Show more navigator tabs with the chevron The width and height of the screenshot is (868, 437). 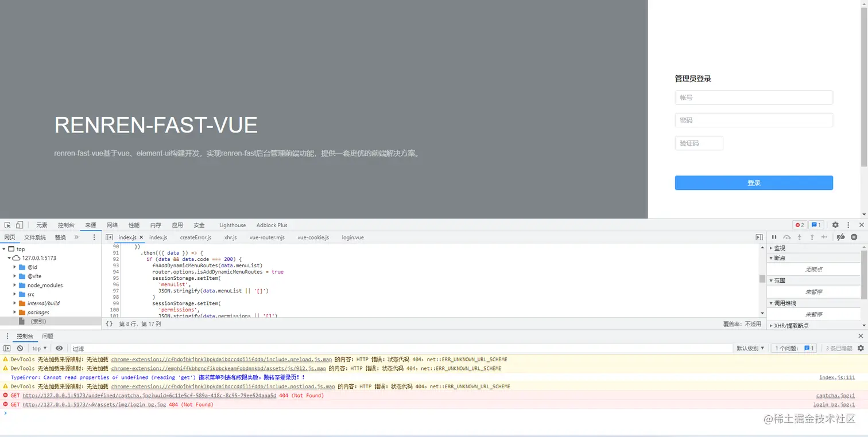(76, 237)
